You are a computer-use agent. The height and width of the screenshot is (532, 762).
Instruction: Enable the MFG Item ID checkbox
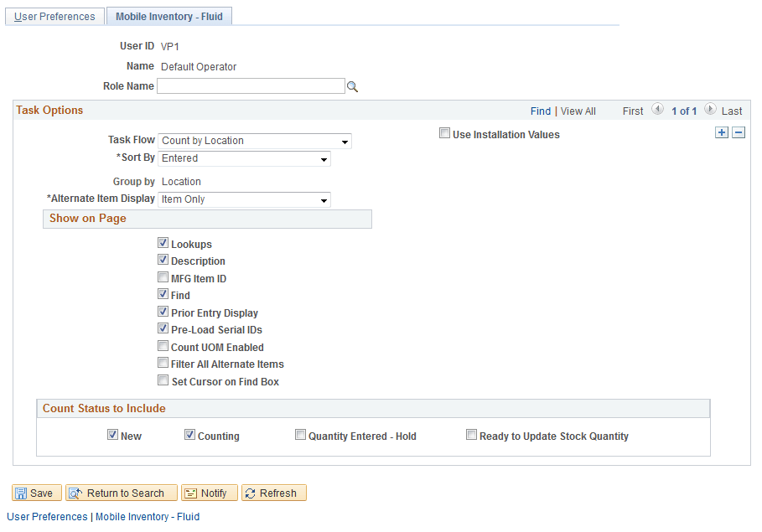(x=163, y=276)
